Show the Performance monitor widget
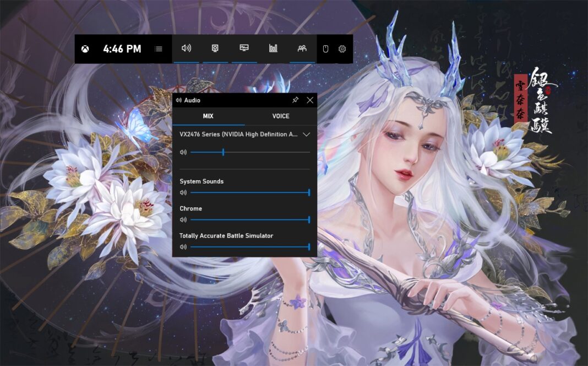 click(x=244, y=49)
